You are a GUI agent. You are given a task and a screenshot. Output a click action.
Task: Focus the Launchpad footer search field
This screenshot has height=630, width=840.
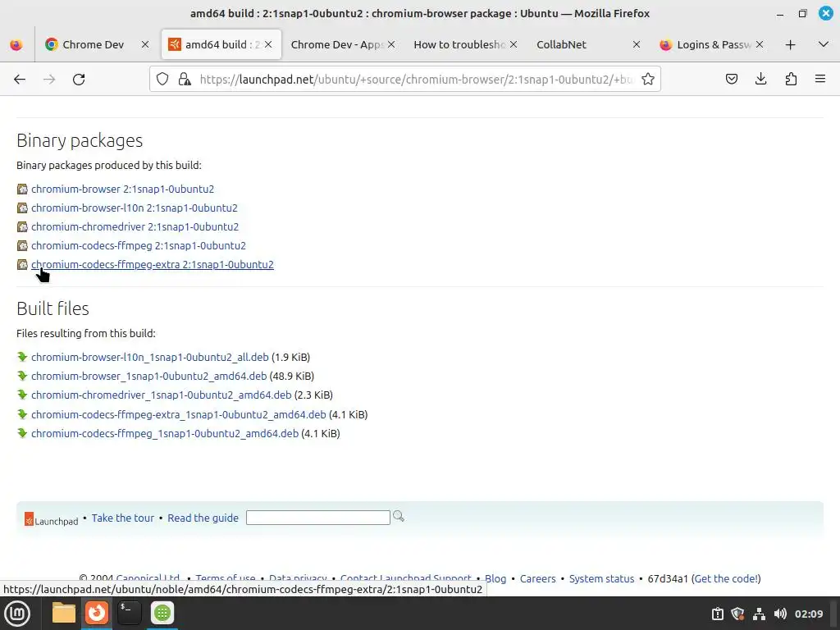318,518
